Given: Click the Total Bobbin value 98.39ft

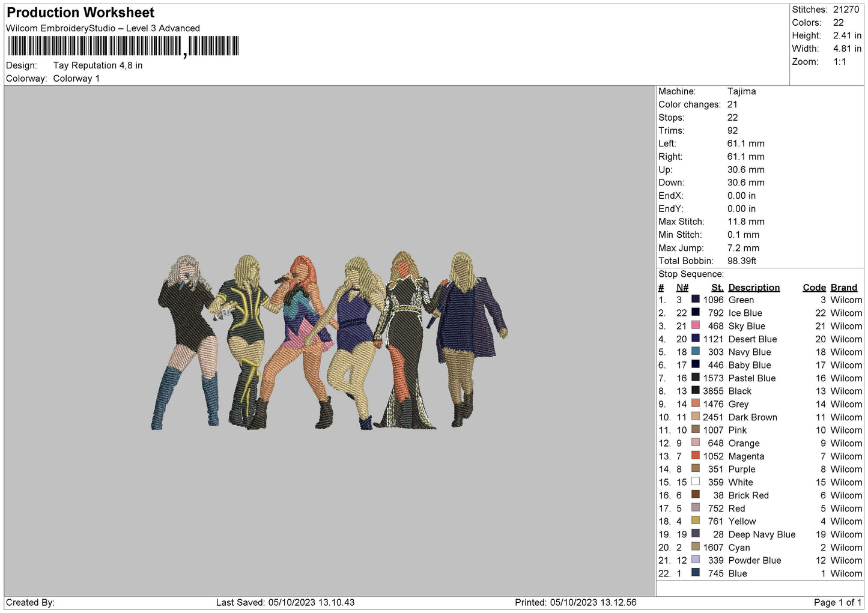Looking at the screenshot, I should click(742, 261).
